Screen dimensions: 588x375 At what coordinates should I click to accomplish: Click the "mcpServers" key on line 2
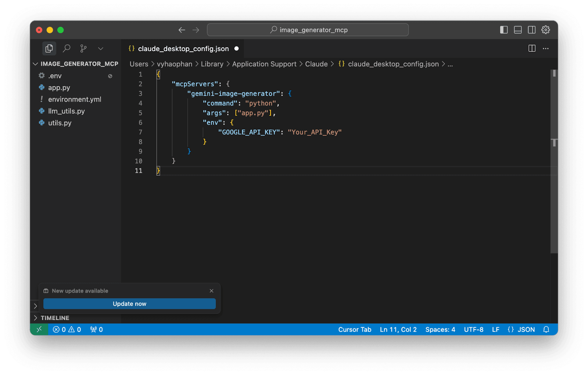point(195,84)
